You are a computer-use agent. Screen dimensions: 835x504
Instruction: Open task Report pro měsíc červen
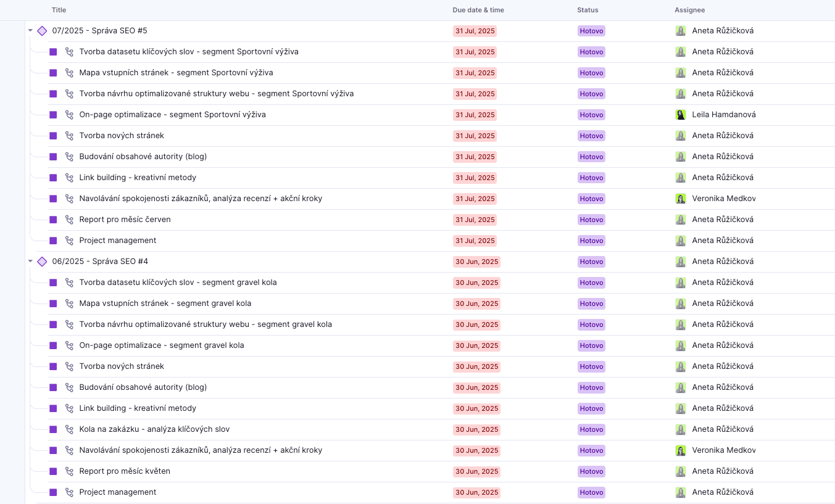point(125,220)
